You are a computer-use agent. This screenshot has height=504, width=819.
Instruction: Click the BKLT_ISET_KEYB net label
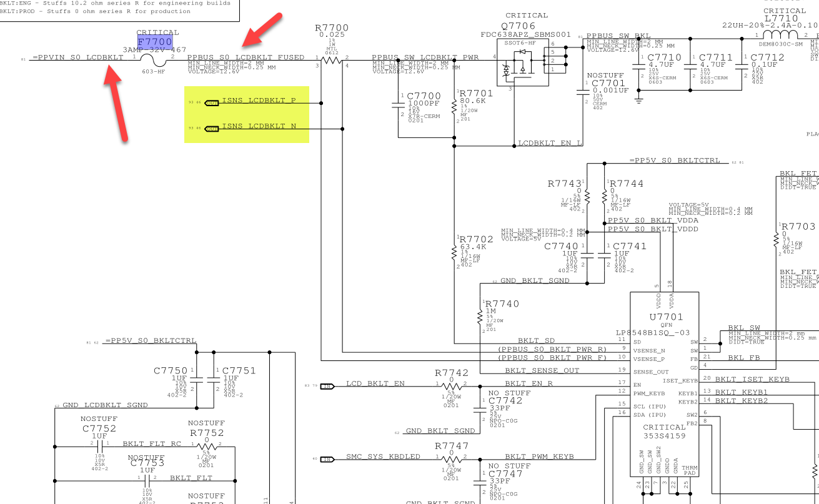752,379
